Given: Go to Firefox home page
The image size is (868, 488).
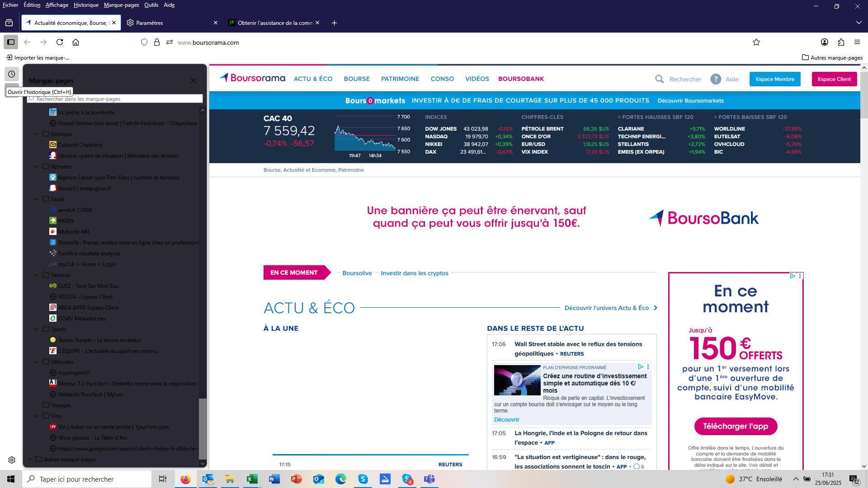Looking at the screenshot, I should (76, 42).
